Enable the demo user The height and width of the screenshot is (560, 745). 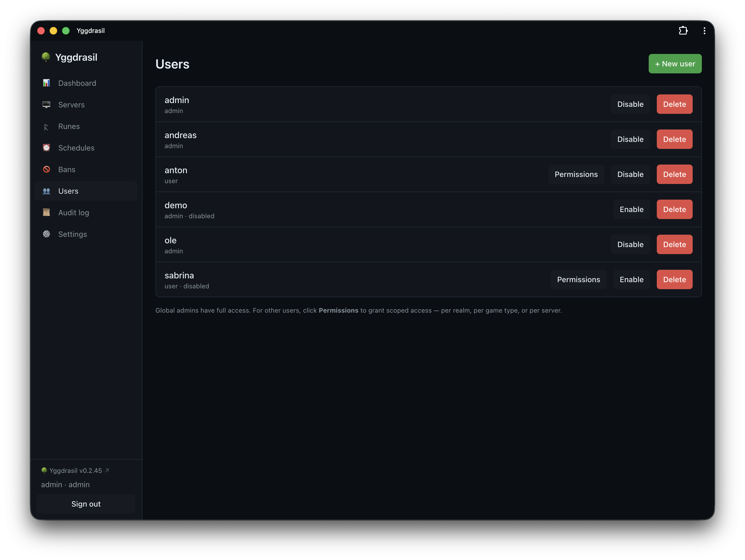click(x=631, y=209)
